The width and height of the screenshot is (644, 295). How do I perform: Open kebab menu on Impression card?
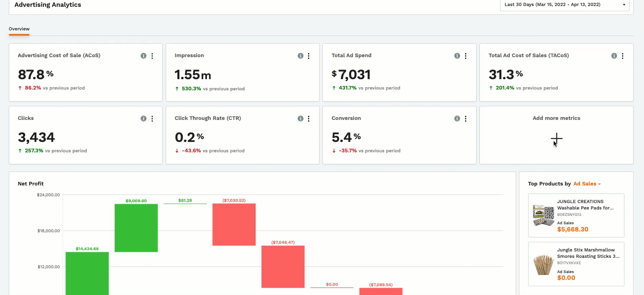309,56
